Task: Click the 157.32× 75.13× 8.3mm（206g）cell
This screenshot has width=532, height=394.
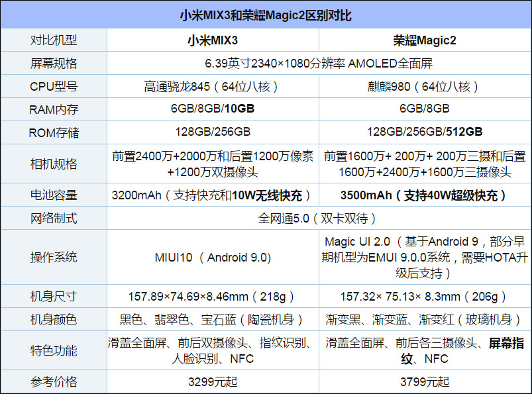Action: (425, 297)
